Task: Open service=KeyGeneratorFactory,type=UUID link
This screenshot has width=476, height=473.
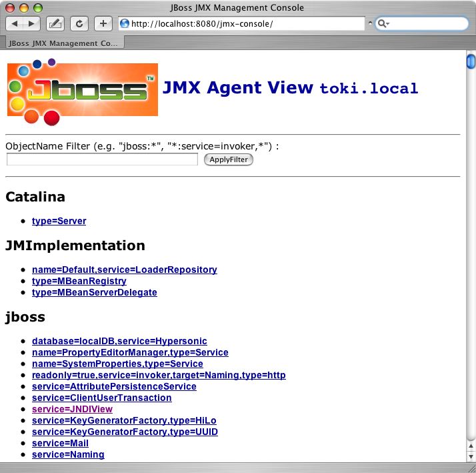Action: coord(125,432)
